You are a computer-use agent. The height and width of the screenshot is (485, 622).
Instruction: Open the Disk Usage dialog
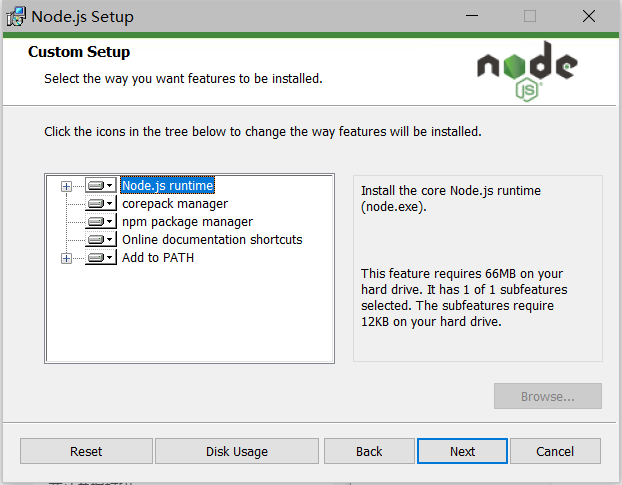coord(237,451)
